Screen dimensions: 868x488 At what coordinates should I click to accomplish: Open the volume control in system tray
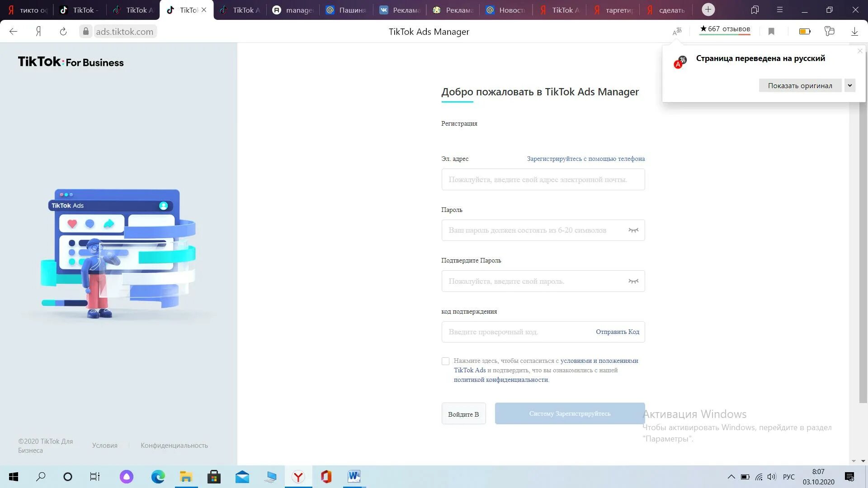(x=772, y=477)
